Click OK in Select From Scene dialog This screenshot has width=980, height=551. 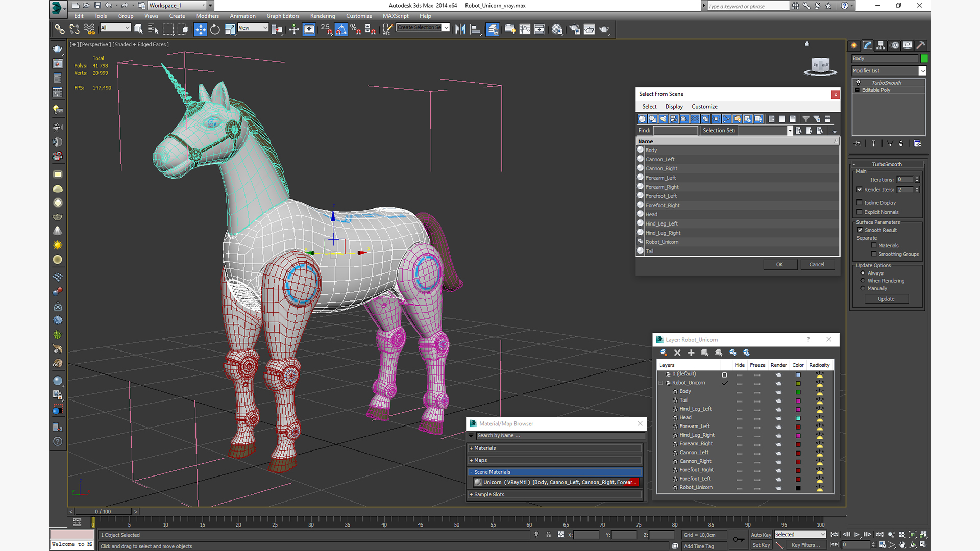(779, 264)
